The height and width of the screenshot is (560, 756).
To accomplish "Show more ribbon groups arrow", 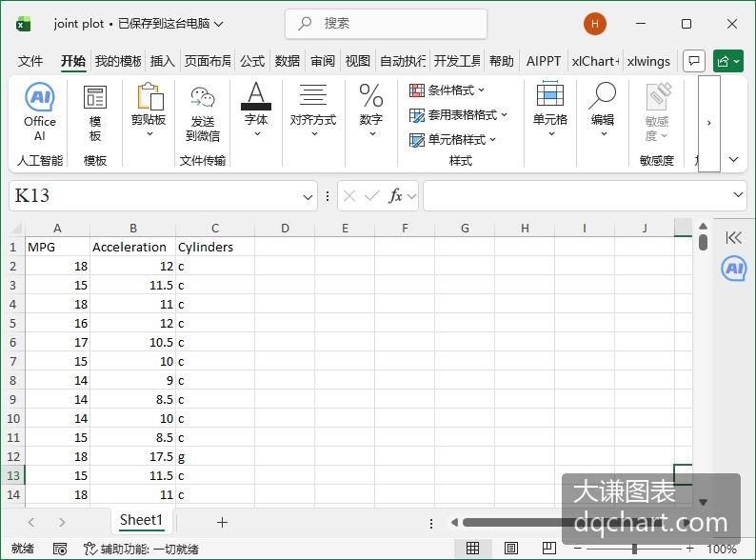I will (708, 123).
